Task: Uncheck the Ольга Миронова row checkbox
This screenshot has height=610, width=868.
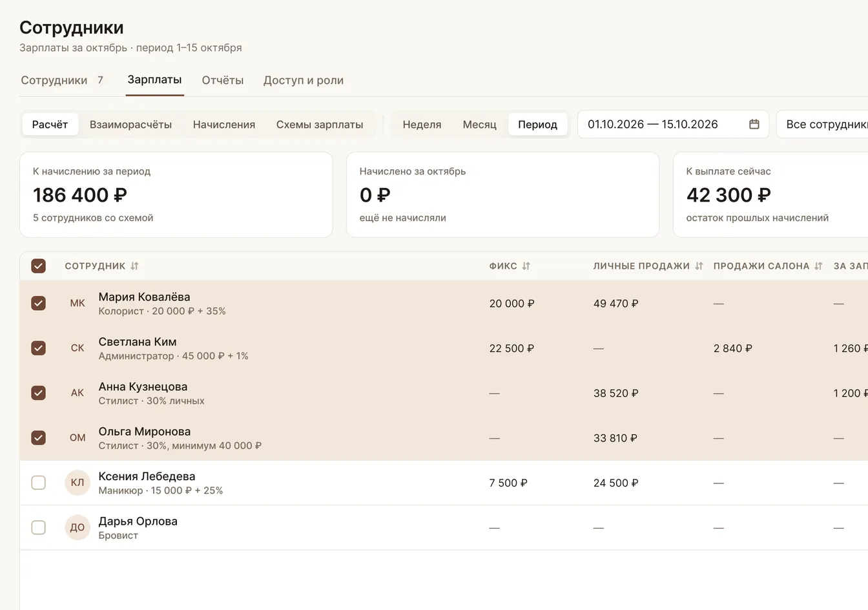Action: 39,438
